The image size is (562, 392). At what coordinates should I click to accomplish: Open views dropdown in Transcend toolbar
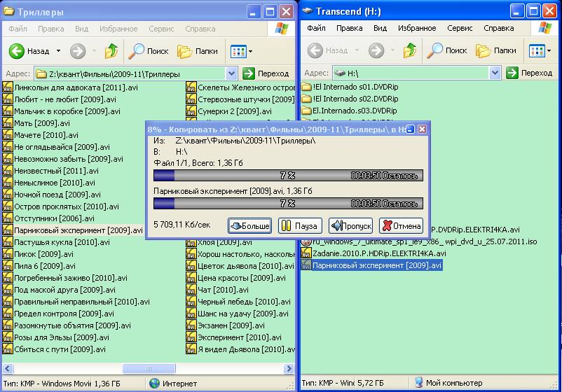[540, 51]
